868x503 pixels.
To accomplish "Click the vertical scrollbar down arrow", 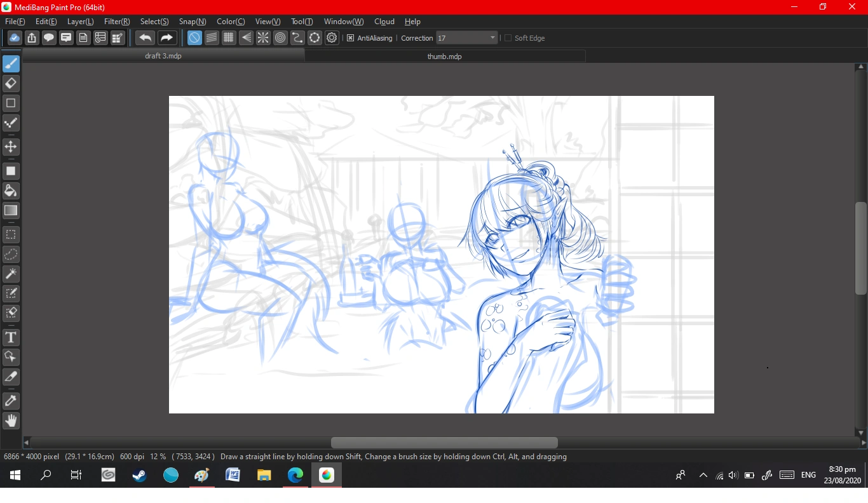I will (861, 433).
